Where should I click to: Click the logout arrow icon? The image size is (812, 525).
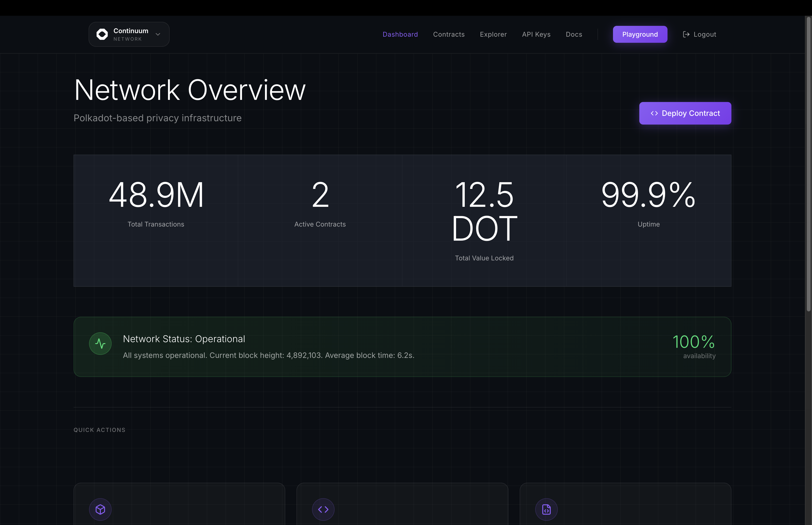[x=686, y=35]
